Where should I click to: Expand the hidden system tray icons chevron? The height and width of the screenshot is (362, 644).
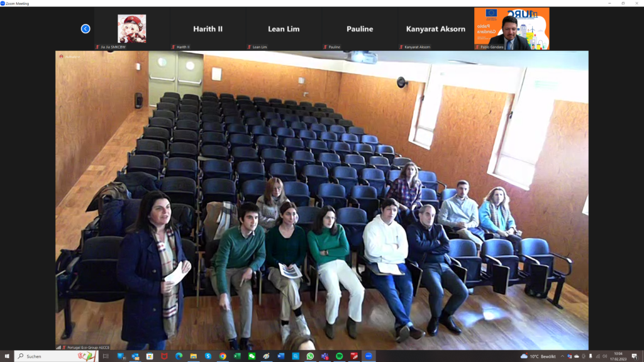(x=562, y=356)
